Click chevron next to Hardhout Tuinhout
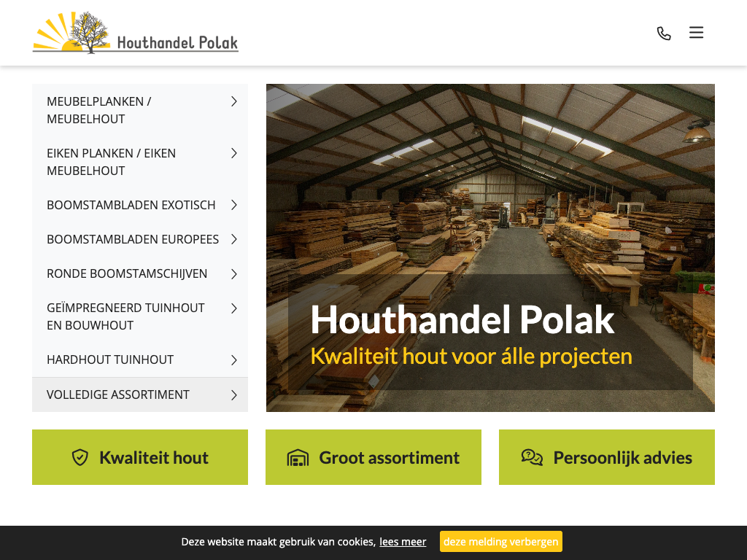Screen dimensions: 747x560 point(234,360)
